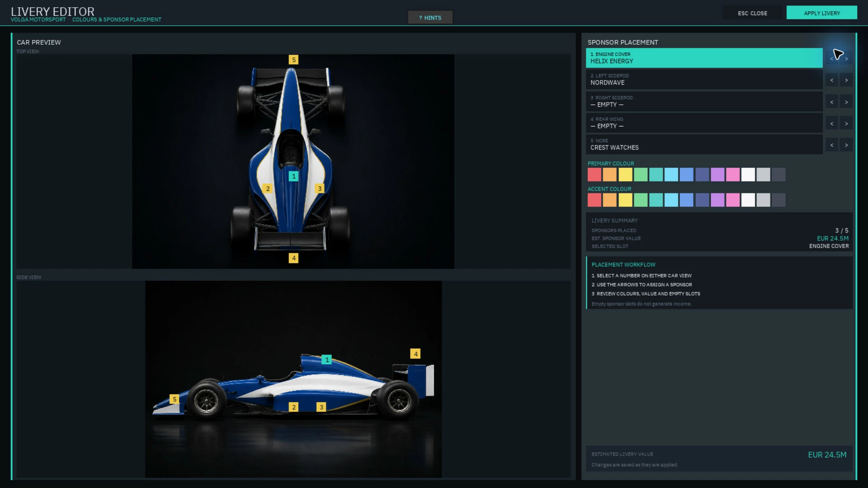Click right sidepod marker 3 in top view

coord(320,188)
